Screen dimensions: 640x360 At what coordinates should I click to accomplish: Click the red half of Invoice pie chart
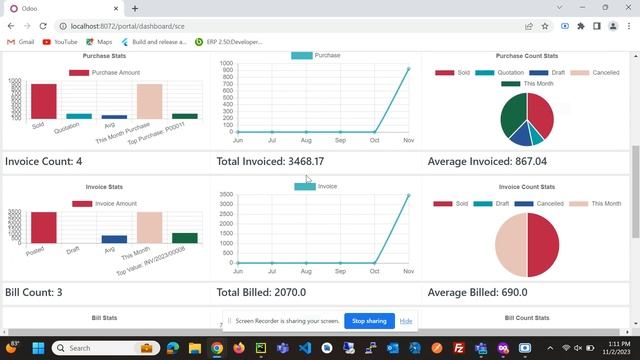pos(544,245)
